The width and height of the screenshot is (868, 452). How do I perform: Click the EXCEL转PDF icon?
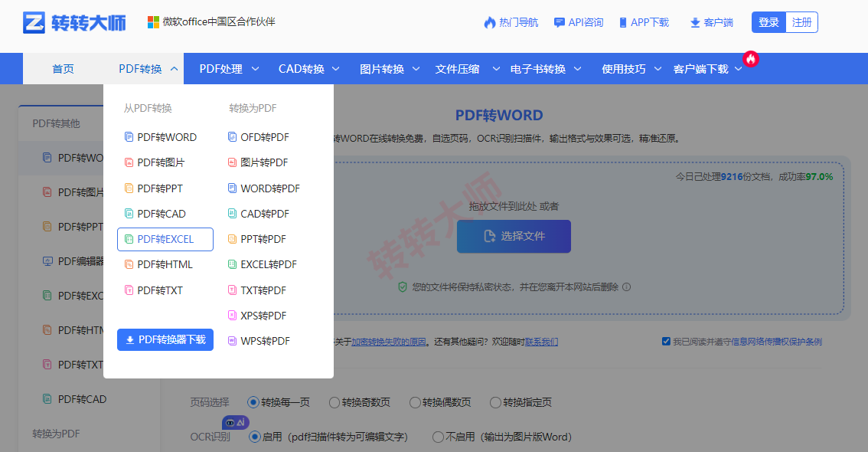click(233, 264)
